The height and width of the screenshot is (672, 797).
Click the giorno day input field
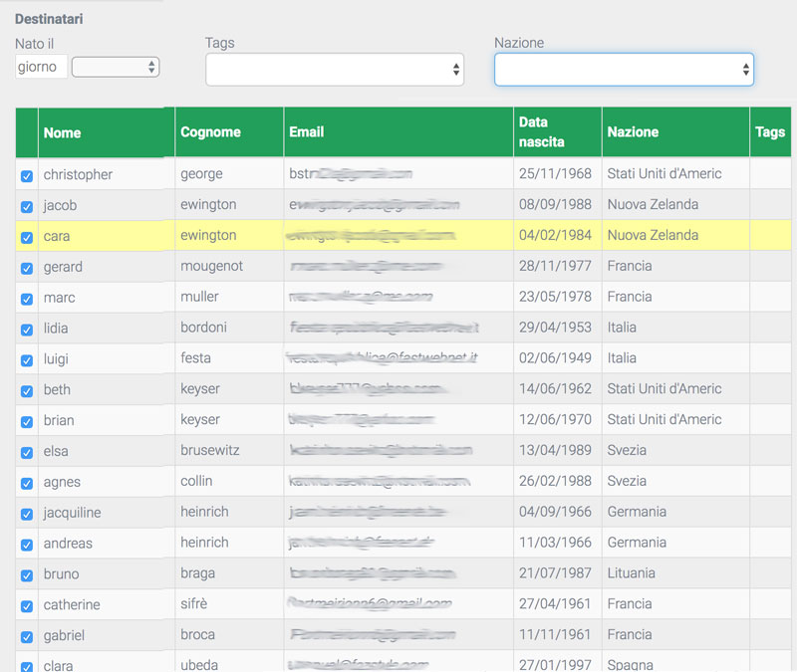pos(41,67)
